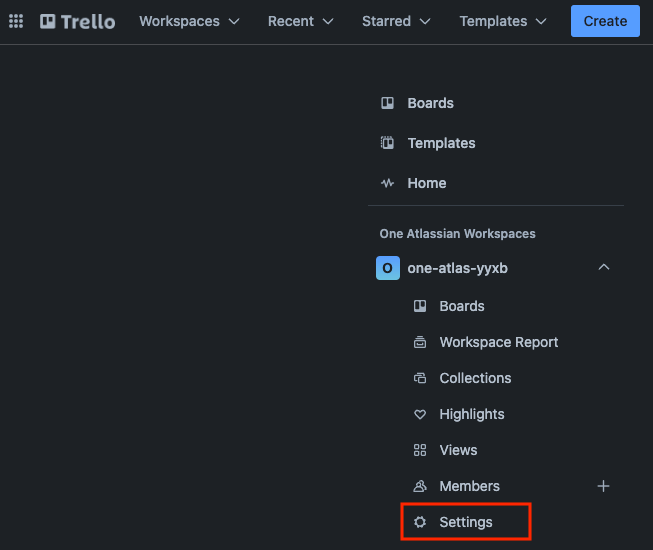Go to Home in the sidebar

(427, 183)
